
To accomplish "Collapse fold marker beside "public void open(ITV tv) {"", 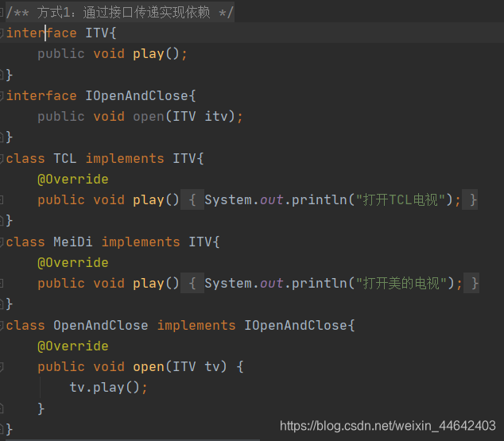I will click(2, 367).
